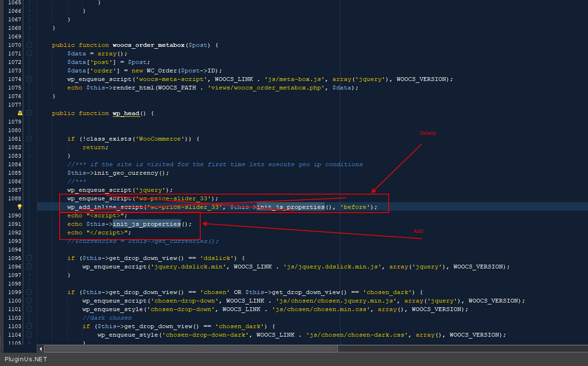Collapse the wp_head function fold marker
Image resolution: width=588 pixels, height=366 pixels.
[29, 113]
